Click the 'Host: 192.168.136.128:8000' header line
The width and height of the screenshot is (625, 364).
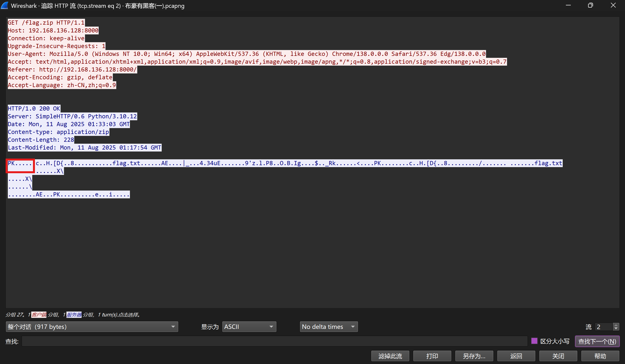pyautogui.click(x=53, y=30)
